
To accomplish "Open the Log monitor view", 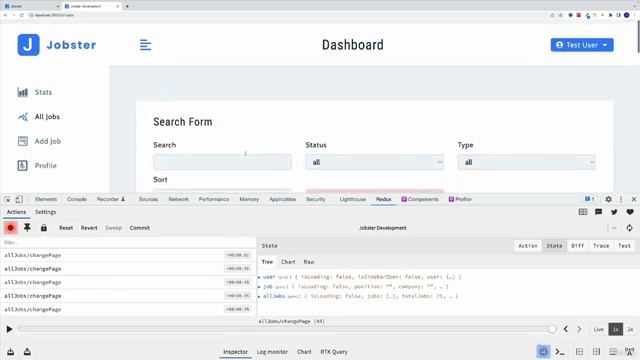I will [272, 352].
